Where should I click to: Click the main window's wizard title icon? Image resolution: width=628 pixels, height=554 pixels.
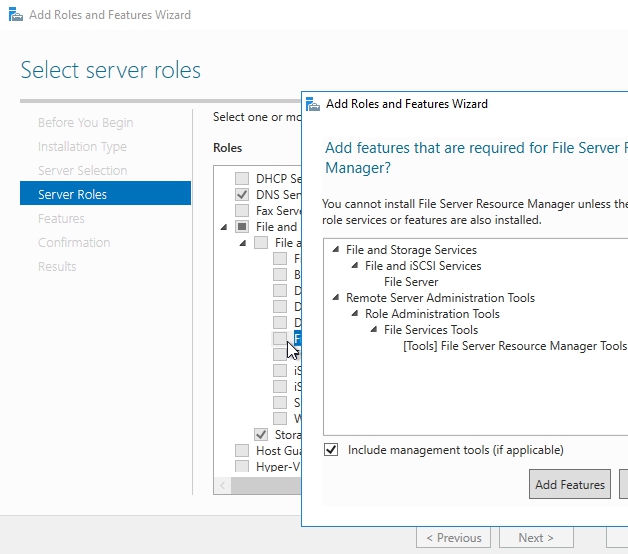pos(13,15)
